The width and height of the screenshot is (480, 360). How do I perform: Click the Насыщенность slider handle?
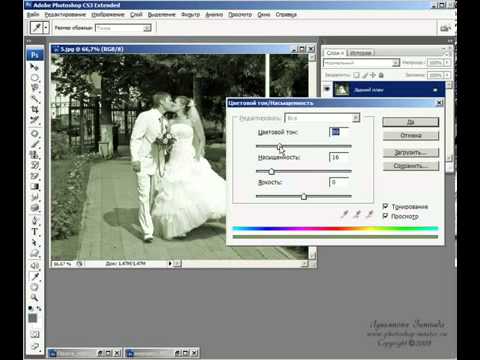271,171
